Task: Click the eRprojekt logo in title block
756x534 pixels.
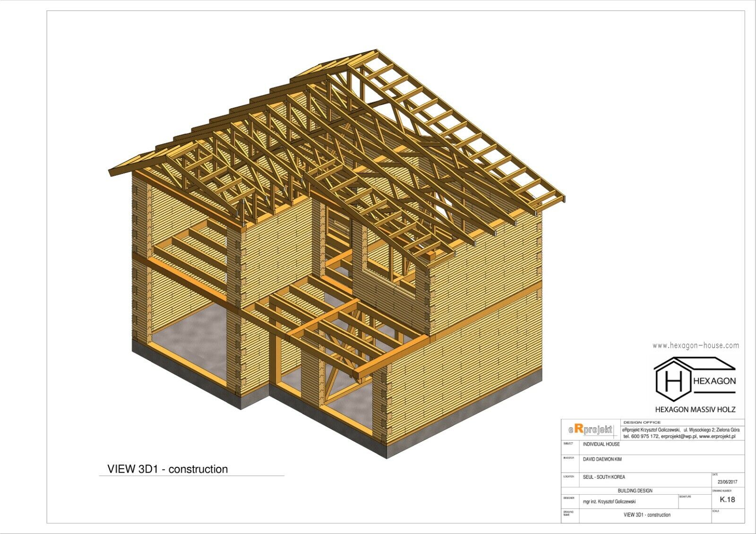Action: pos(591,430)
